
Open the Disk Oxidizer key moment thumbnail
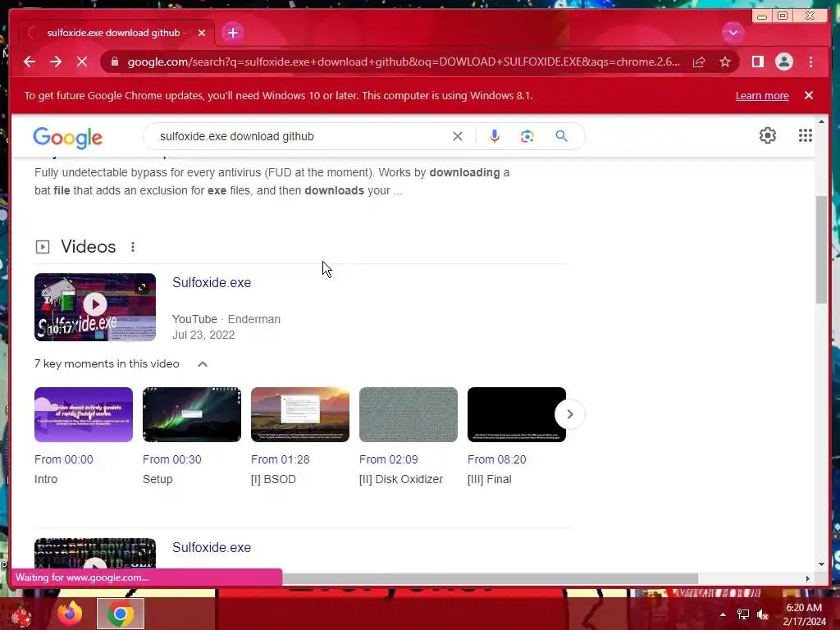pos(409,414)
